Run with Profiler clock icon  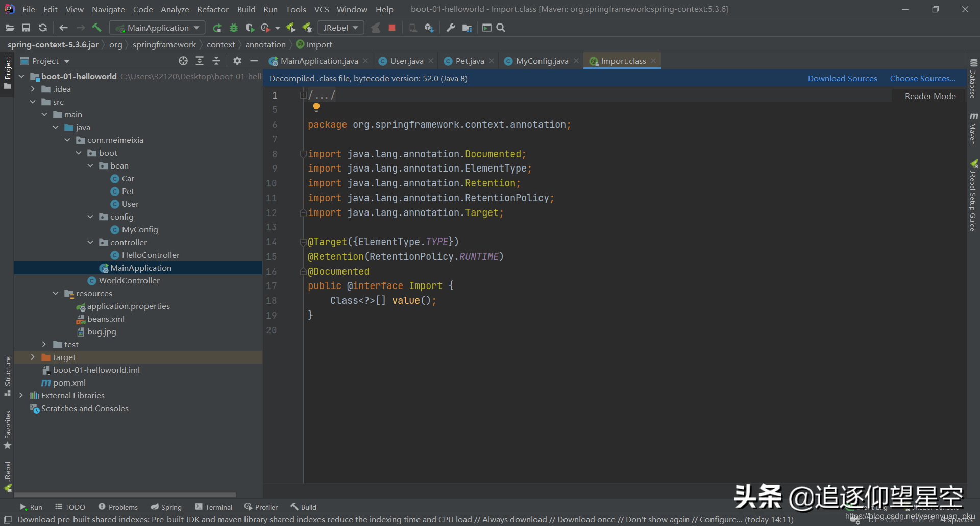click(x=265, y=28)
